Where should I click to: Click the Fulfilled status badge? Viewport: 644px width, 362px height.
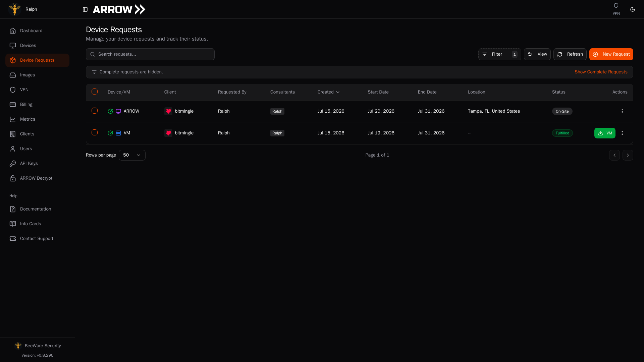[562, 133]
